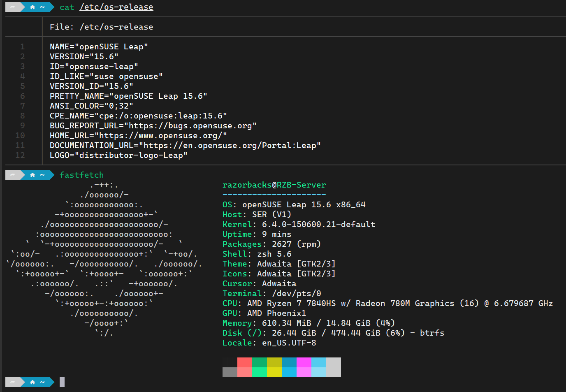This screenshot has height=392, width=566.
Task: Select the bright yellow block in the bottom palette row
Action: [x=274, y=372]
